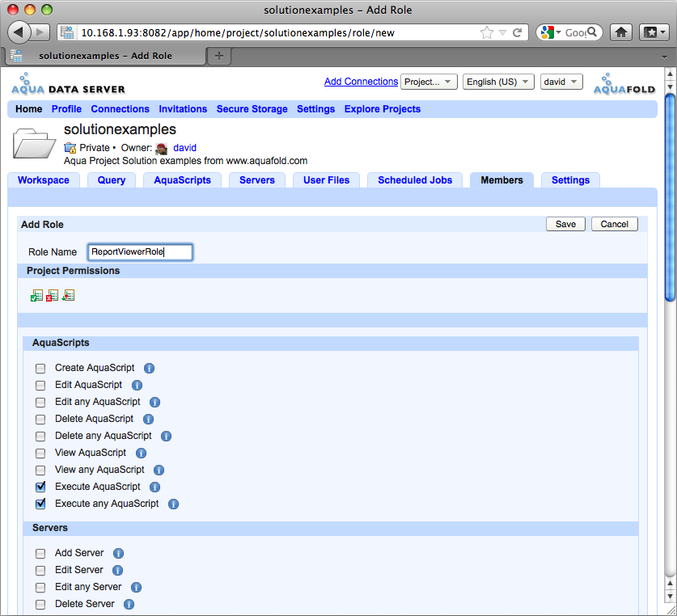Show info for Delete any AquaScript
The image size is (677, 616).
167,436
